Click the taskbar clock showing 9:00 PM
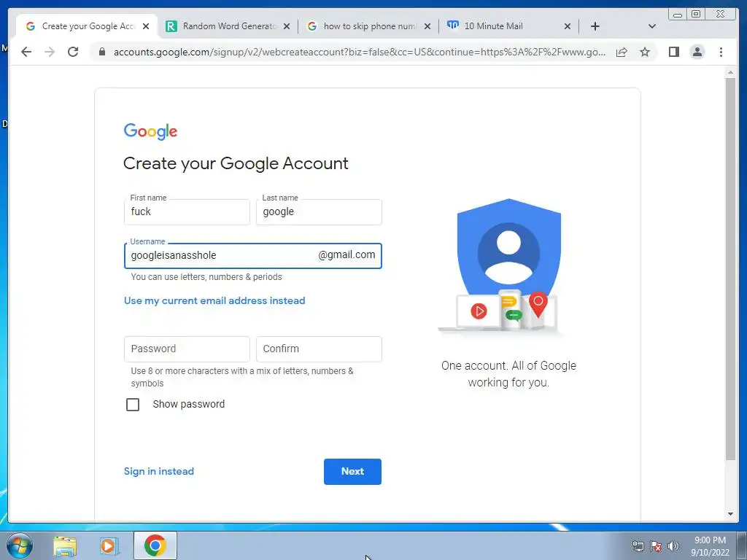The image size is (747, 560). (x=710, y=546)
